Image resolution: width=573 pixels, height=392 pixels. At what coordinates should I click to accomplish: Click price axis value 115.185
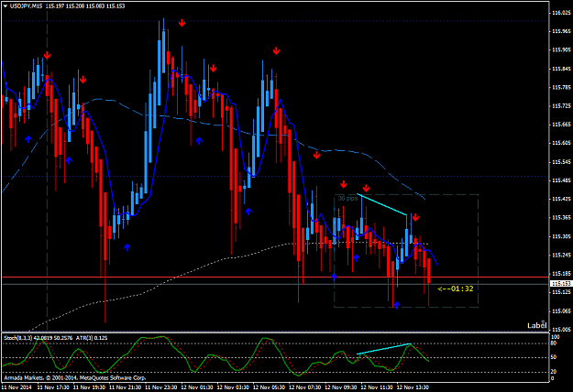click(562, 273)
